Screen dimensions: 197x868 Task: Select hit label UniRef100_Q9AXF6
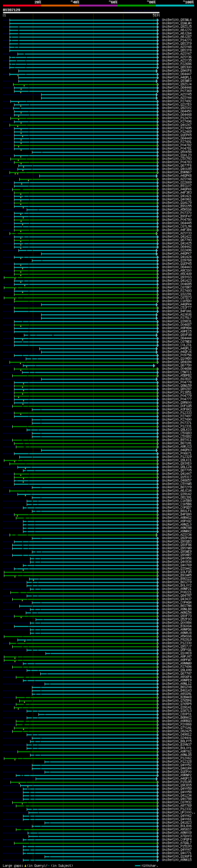coord(176,71)
